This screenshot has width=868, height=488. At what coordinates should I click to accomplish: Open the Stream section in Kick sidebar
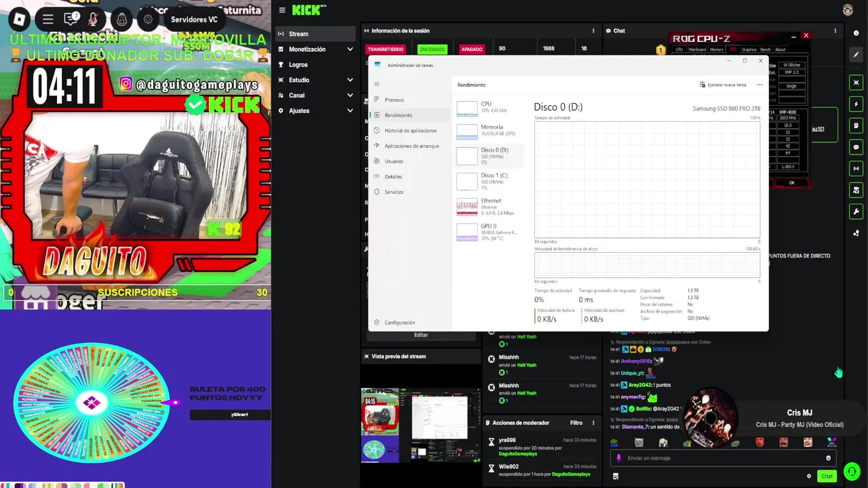click(x=315, y=34)
